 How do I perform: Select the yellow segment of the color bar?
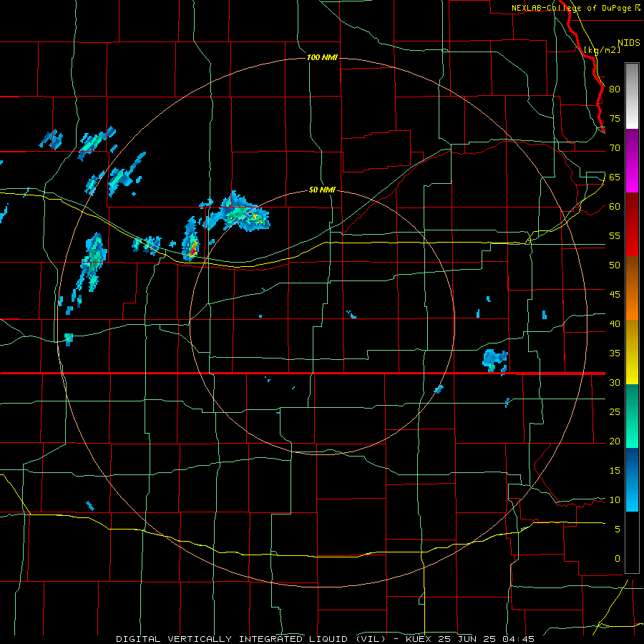click(632, 352)
